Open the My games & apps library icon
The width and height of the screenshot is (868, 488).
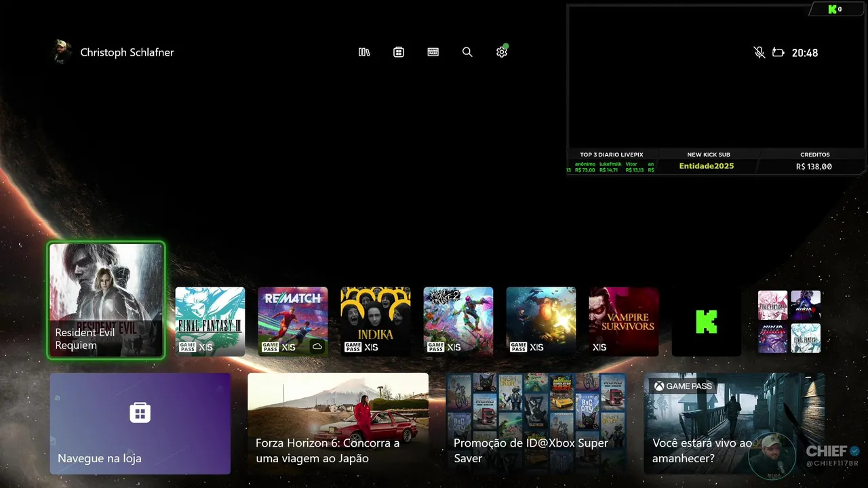click(364, 52)
